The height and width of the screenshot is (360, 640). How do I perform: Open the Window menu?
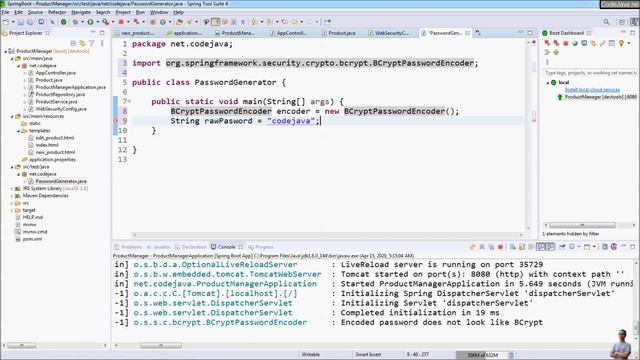[x=159, y=12]
